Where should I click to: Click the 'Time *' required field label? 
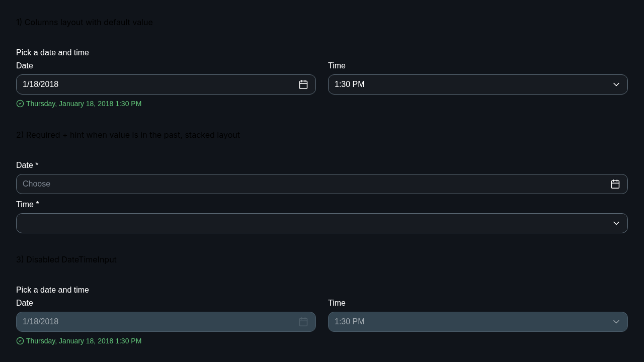tap(28, 205)
